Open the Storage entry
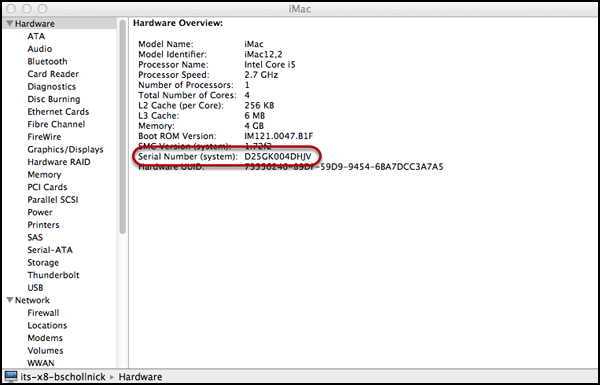This screenshot has height=385, width=600. point(43,263)
